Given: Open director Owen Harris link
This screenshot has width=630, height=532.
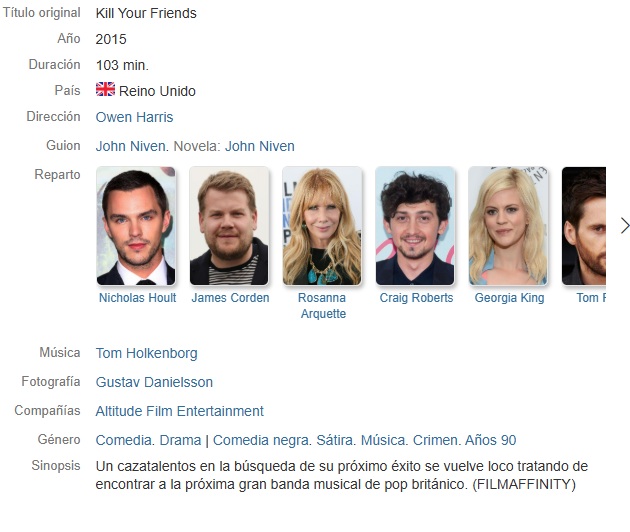Looking at the screenshot, I should [134, 117].
